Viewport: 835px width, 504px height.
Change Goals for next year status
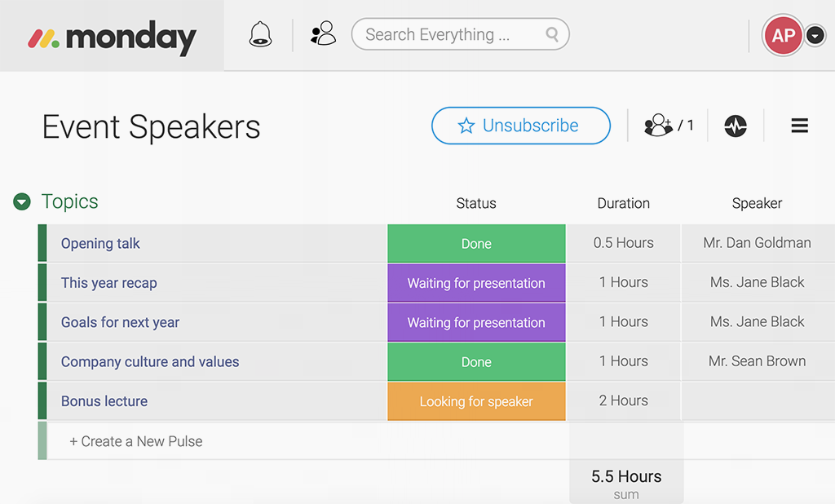tap(476, 322)
